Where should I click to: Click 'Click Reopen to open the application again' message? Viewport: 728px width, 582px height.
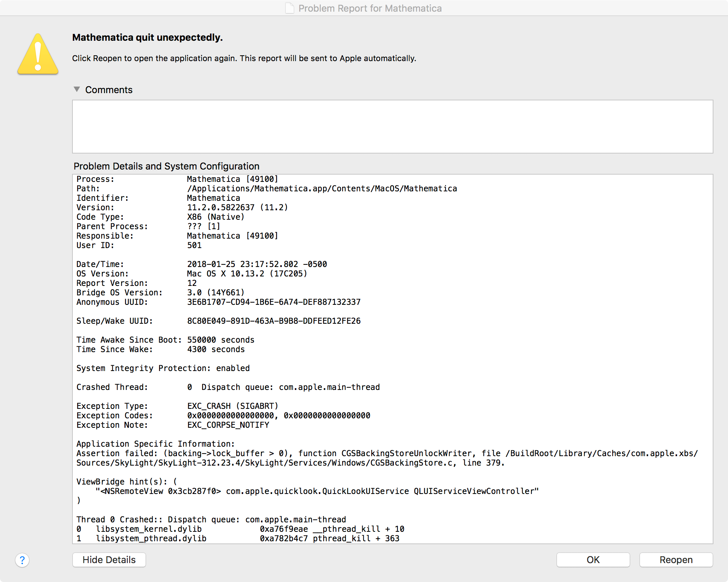click(x=244, y=58)
